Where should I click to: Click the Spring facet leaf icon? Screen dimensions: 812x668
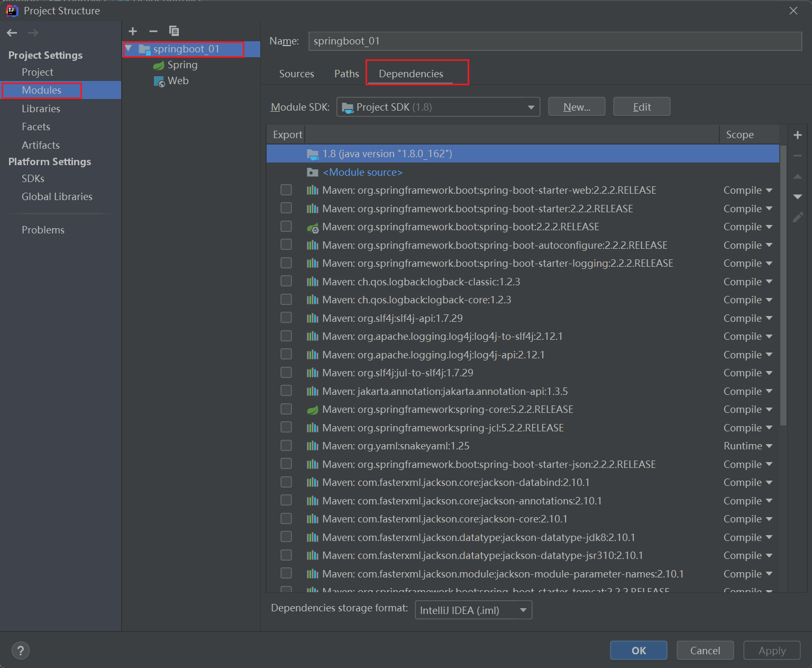coord(159,66)
